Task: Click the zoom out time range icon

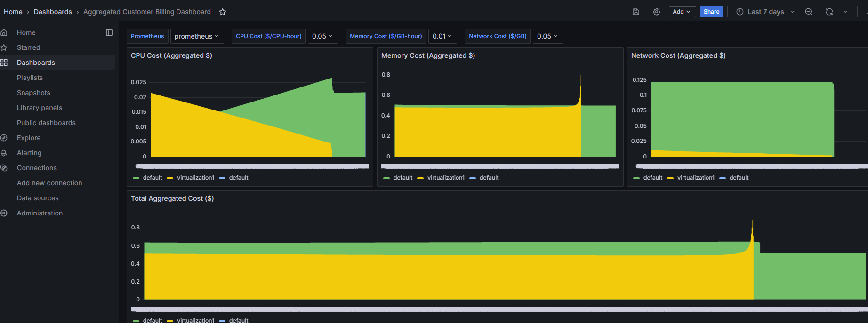Action: (808, 12)
